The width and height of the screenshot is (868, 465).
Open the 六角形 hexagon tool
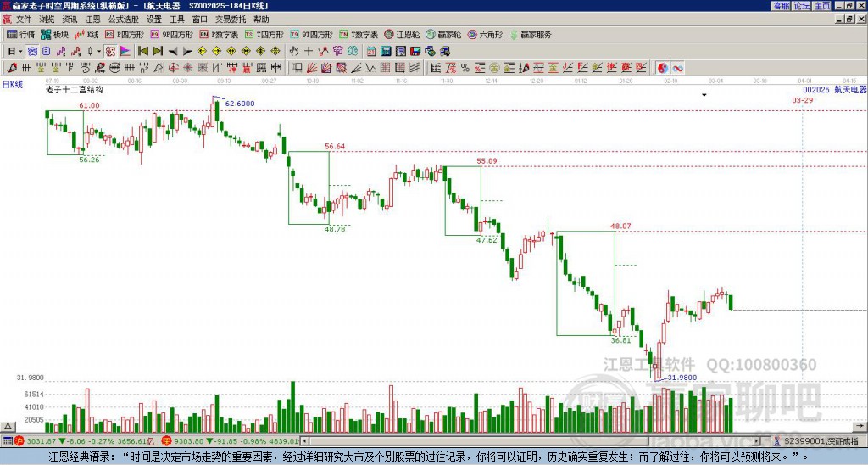tap(485, 34)
